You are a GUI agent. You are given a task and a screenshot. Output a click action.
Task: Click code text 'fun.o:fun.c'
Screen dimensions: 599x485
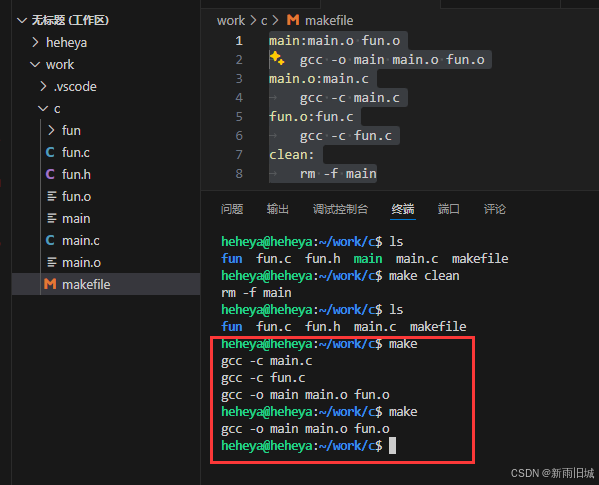(311, 116)
